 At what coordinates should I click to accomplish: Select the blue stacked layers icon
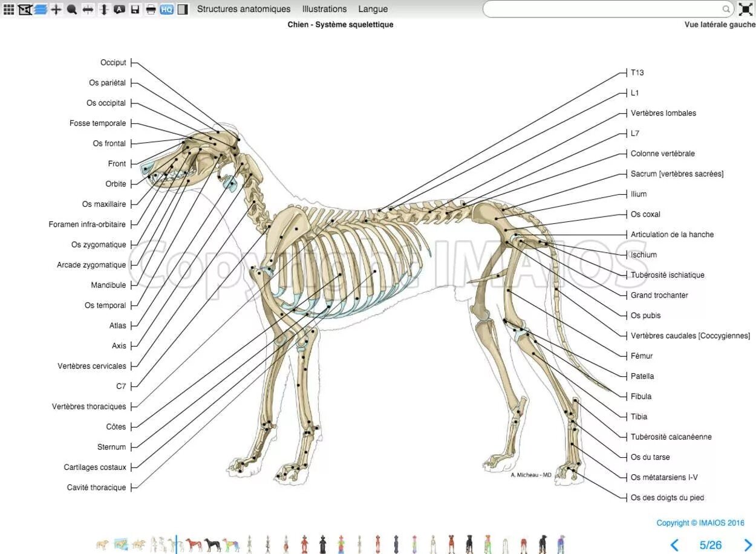tap(41, 9)
